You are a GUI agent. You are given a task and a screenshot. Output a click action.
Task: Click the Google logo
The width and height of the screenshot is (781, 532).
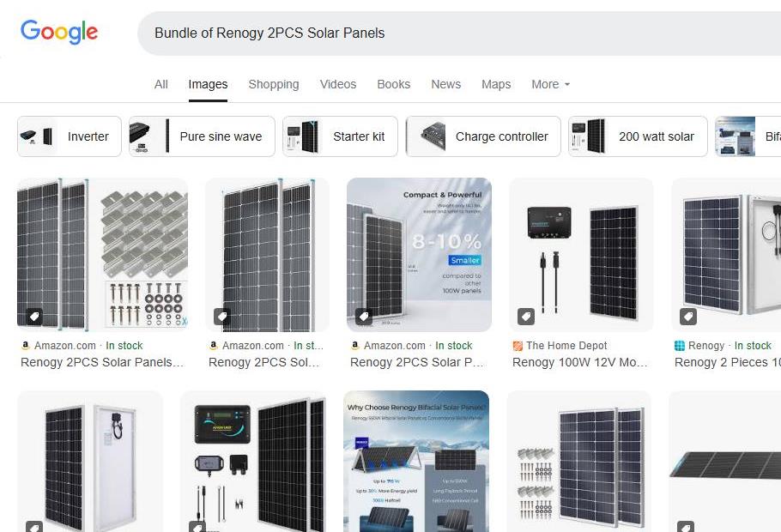click(59, 33)
